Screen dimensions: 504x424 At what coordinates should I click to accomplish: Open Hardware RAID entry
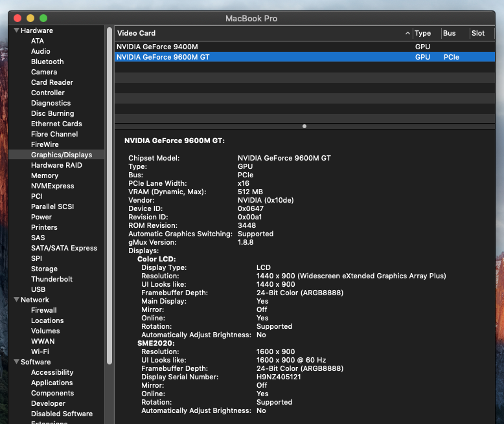point(56,165)
